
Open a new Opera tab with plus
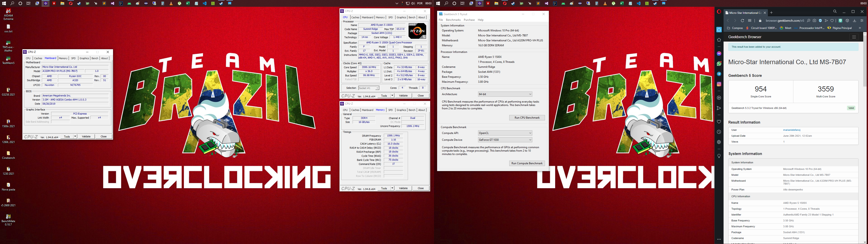tap(771, 13)
